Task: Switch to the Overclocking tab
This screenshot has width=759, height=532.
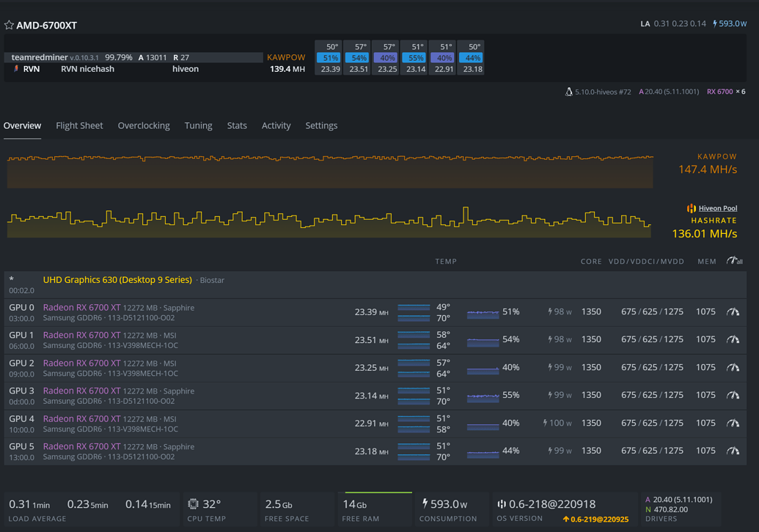Action: click(144, 125)
